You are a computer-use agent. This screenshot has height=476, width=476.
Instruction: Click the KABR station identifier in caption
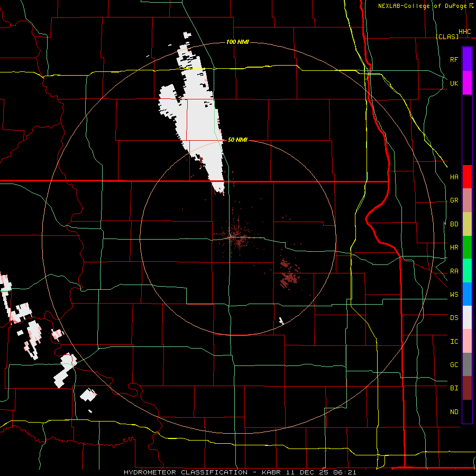click(x=271, y=472)
